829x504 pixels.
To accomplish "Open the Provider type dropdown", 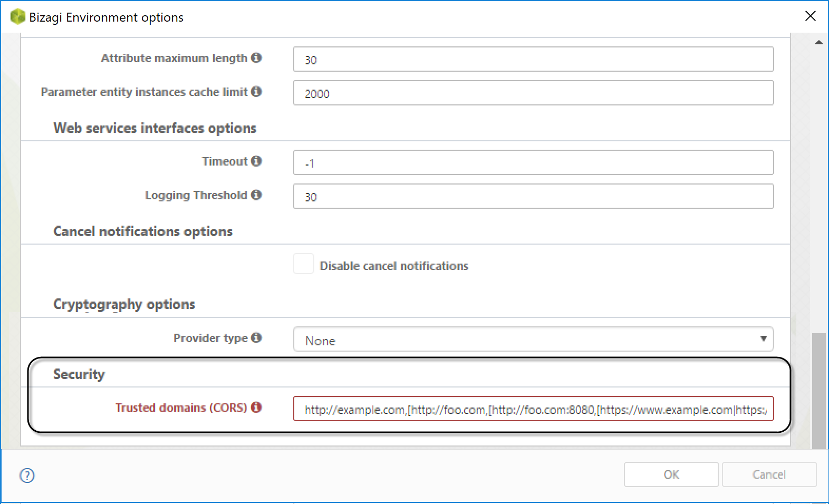I will pyautogui.click(x=534, y=339).
